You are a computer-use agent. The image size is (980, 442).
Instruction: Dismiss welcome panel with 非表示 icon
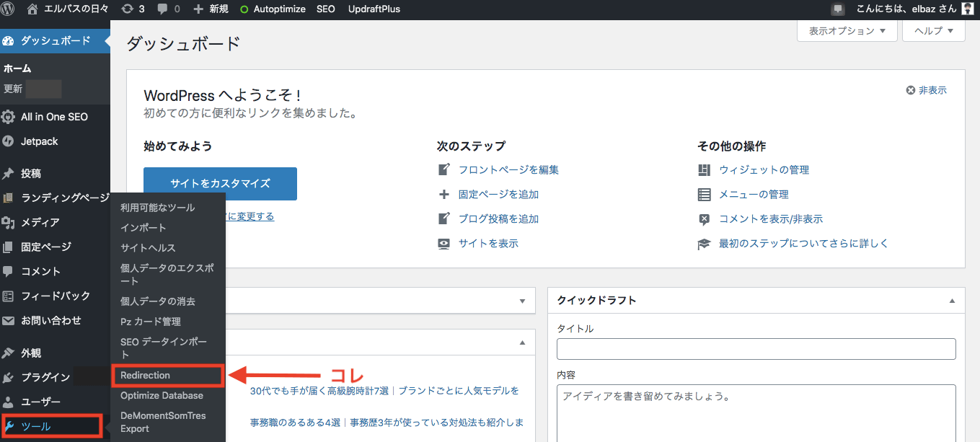tap(911, 91)
